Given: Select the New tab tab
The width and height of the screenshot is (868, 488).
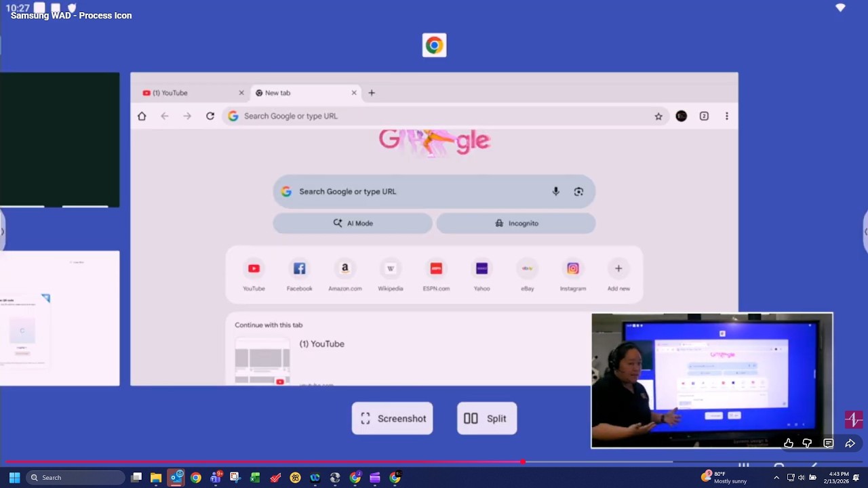Looking at the screenshot, I should coord(306,93).
